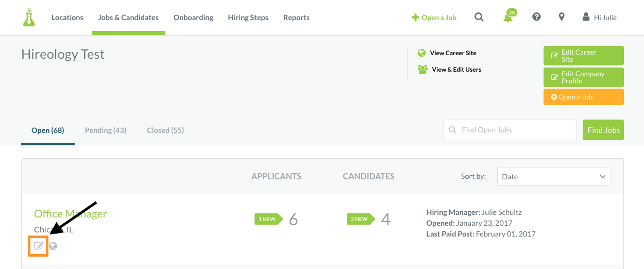Open the search magnifier icon in header
644x269 pixels.
(479, 17)
